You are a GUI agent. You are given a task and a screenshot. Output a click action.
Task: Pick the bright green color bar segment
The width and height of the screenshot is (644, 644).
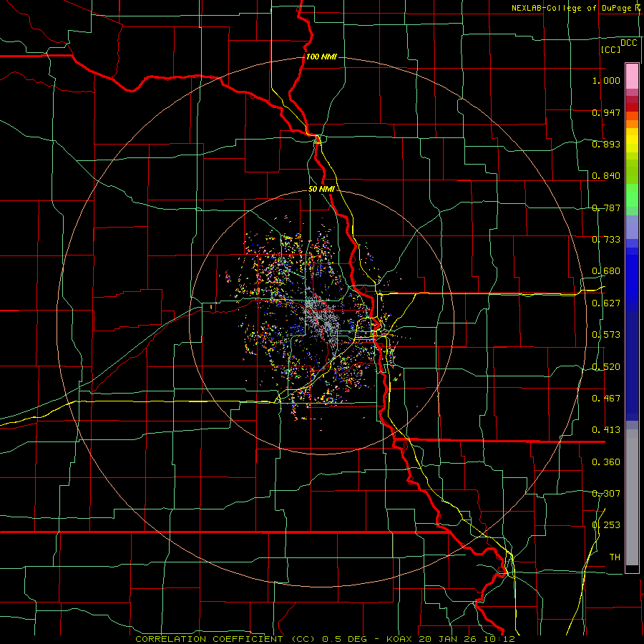click(x=632, y=195)
